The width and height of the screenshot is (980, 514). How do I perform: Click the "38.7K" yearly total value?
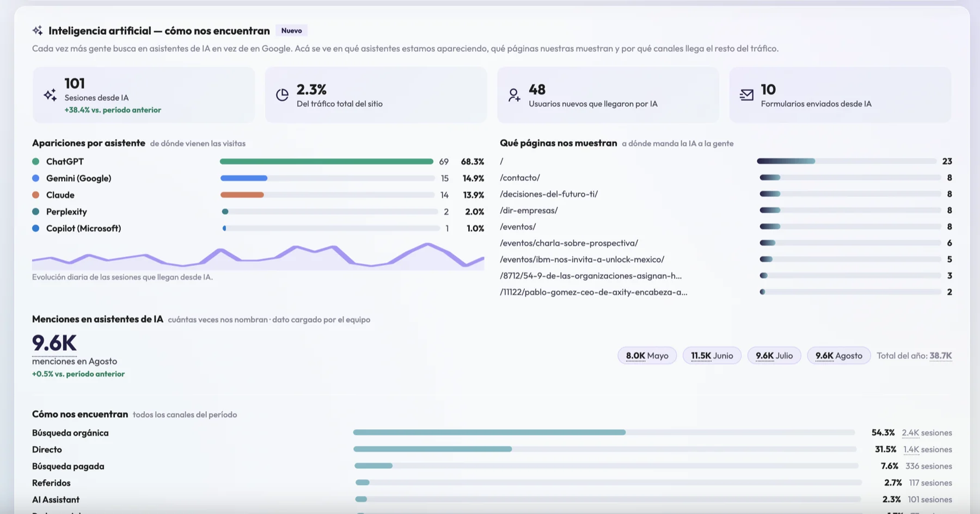(941, 356)
